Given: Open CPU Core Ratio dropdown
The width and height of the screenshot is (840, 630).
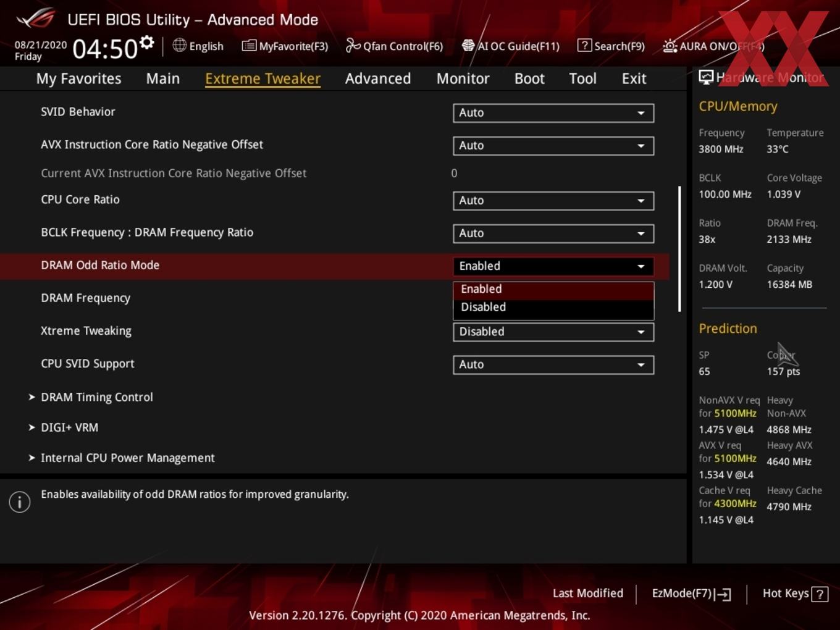Looking at the screenshot, I should (x=553, y=201).
